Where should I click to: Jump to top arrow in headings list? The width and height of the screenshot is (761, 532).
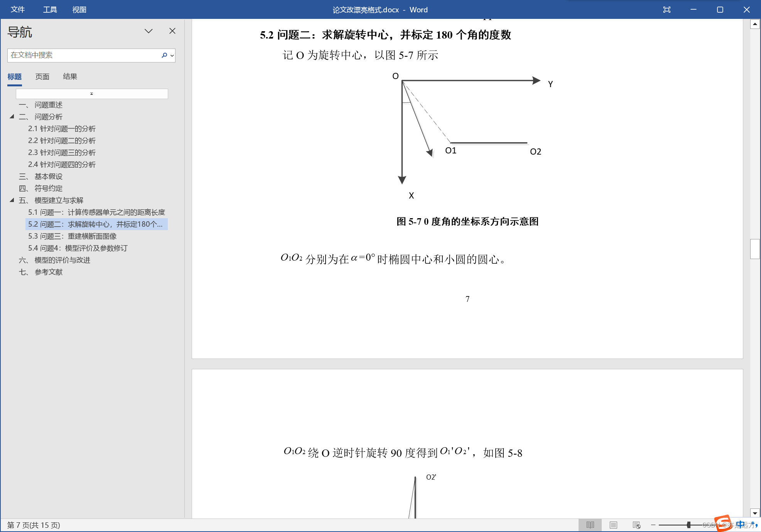coord(92,94)
